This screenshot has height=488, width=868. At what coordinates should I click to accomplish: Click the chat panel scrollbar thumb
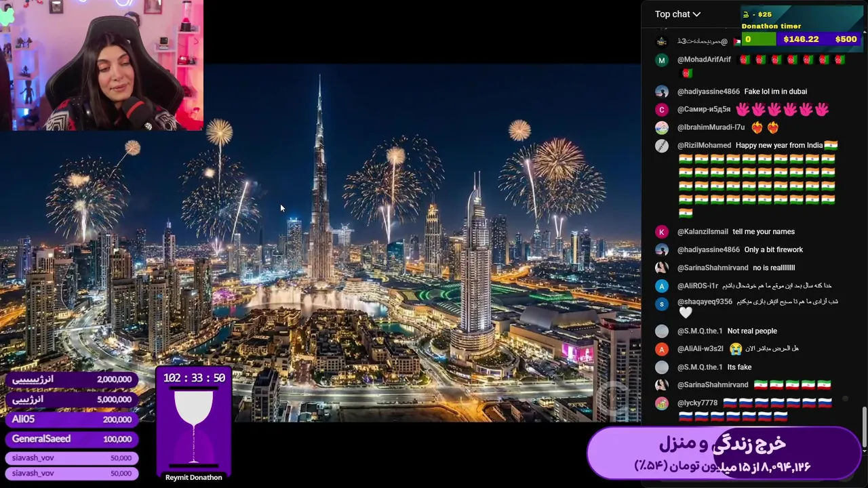(864, 428)
